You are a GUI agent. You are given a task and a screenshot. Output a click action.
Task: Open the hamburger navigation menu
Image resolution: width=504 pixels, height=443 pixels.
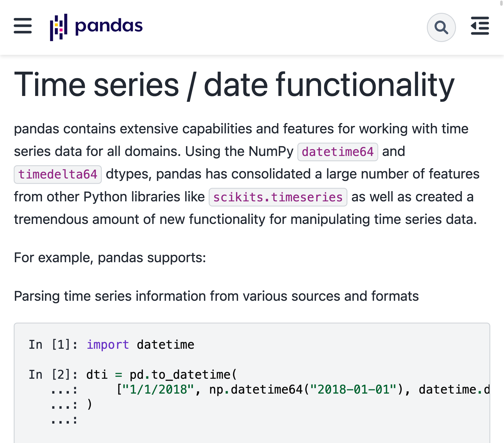pos(23,26)
